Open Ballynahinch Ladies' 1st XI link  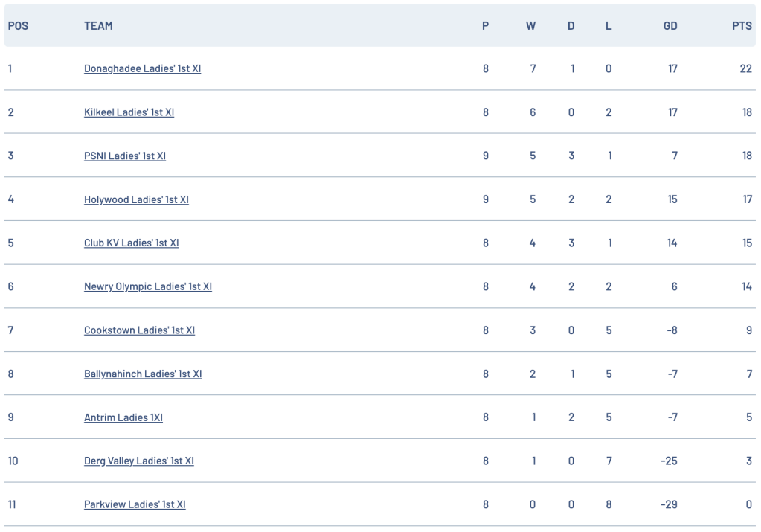(143, 374)
